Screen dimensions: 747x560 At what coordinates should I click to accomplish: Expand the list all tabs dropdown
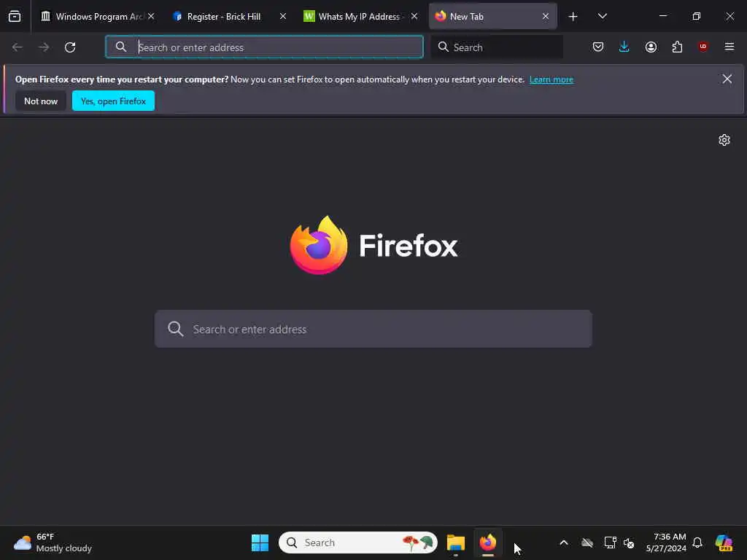602,17
